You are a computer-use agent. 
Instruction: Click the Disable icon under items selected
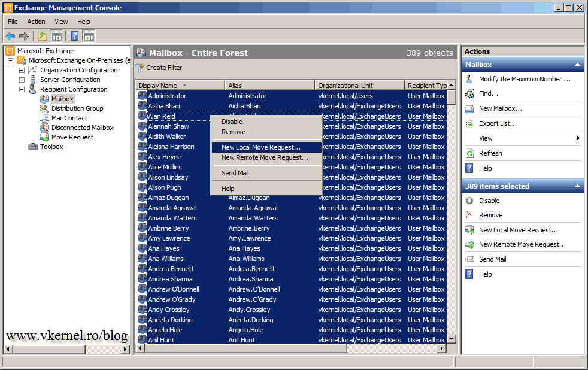pos(469,201)
